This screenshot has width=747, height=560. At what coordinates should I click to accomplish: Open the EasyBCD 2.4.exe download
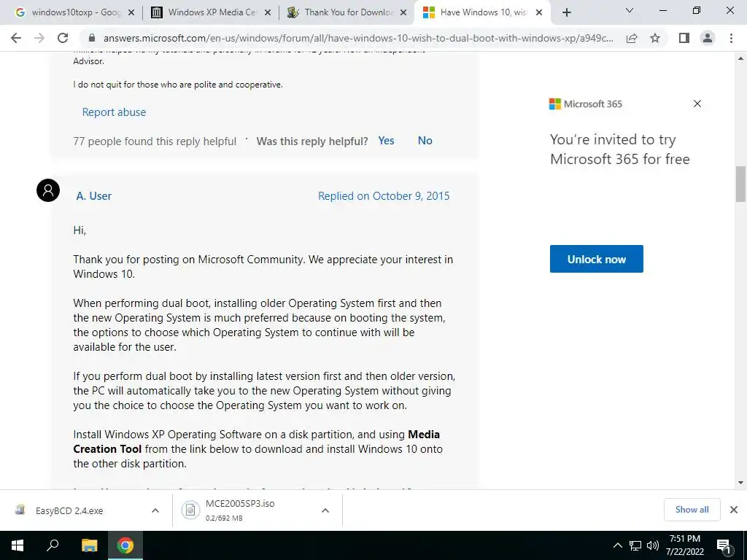pyautogui.click(x=69, y=510)
